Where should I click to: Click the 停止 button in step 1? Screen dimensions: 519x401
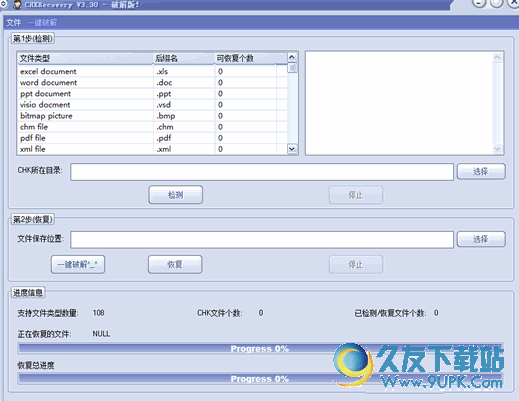(356, 195)
